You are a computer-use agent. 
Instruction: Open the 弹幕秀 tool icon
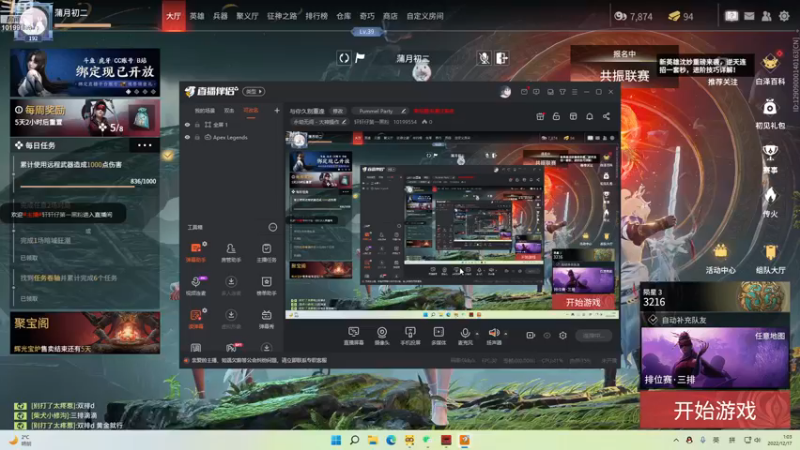tap(266, 318)
